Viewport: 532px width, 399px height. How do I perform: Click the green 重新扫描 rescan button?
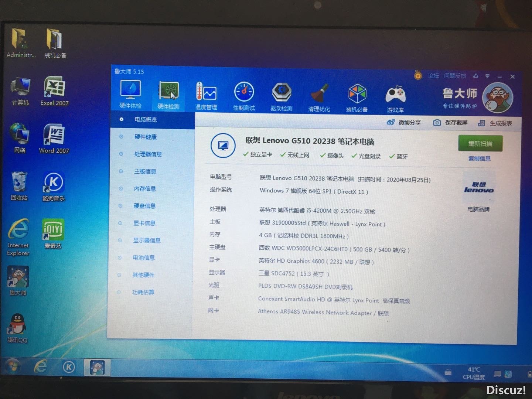coord(480,143)
